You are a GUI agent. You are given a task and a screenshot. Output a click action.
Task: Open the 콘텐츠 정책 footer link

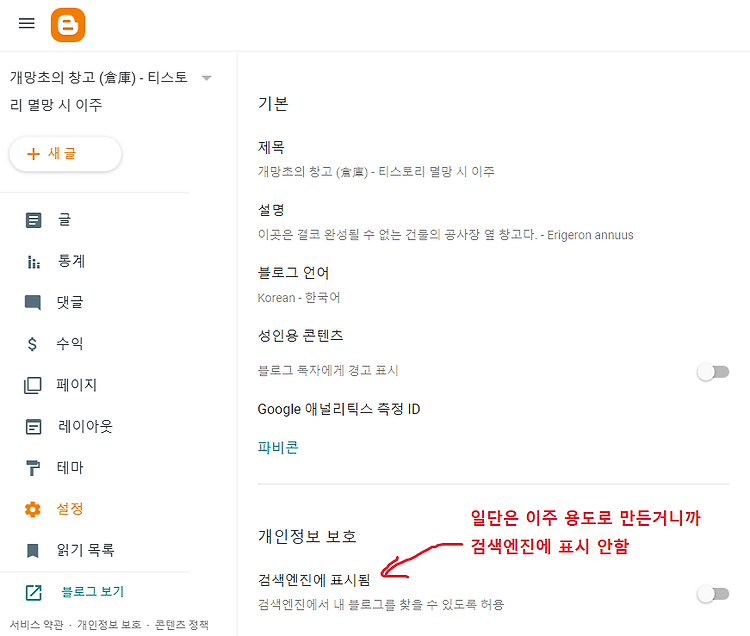pyautogui.click(x=182, y=625)
